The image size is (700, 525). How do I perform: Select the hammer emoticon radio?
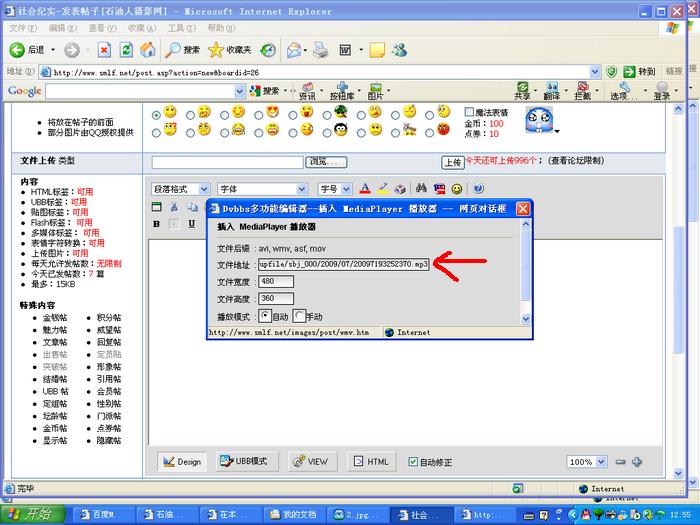(x=396, y=133)
